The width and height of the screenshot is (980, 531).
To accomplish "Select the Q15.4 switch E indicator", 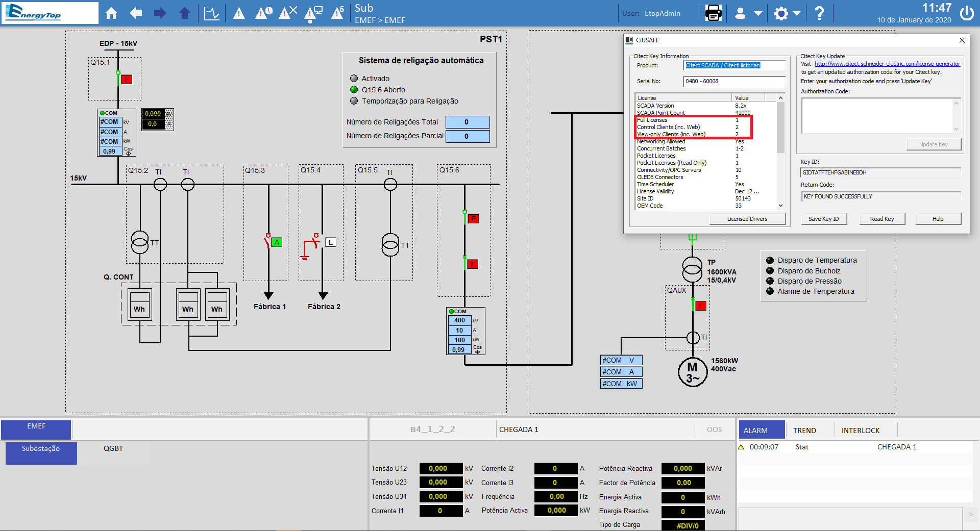I will (331, 242).
